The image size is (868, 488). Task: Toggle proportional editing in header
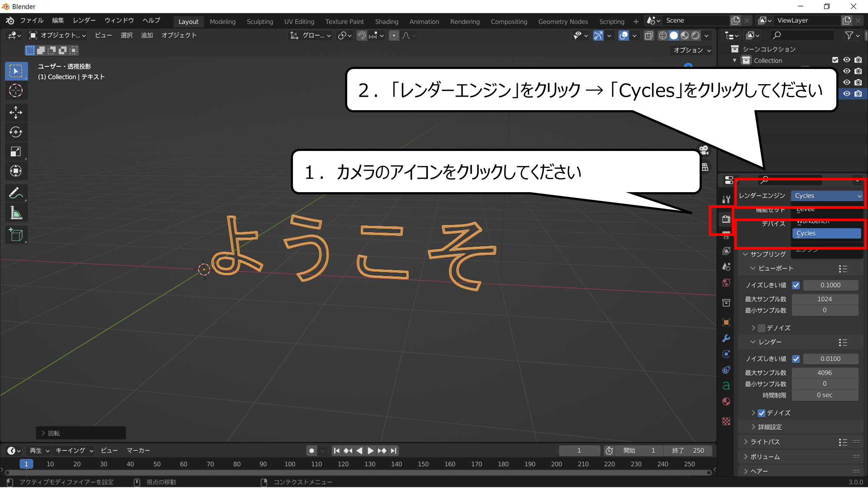[394, 36]
